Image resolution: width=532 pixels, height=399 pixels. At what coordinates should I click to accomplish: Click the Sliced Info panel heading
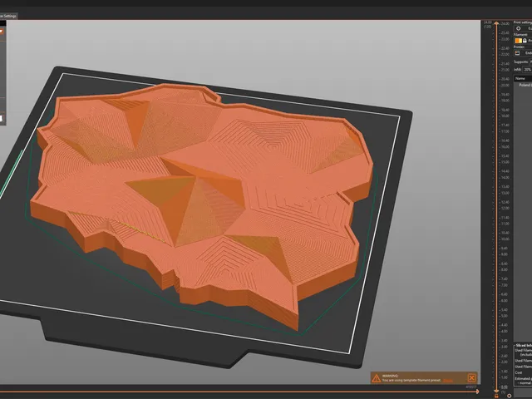click(524, 345)
